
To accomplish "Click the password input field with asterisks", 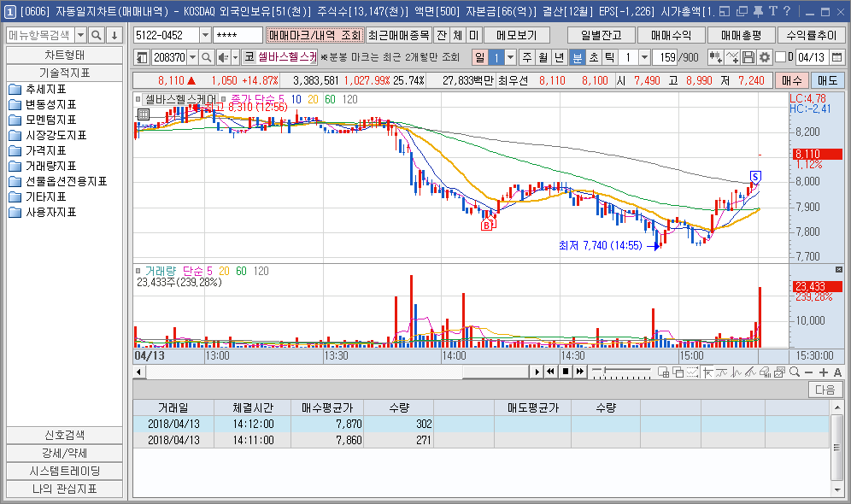I will [x=238, y=35].
